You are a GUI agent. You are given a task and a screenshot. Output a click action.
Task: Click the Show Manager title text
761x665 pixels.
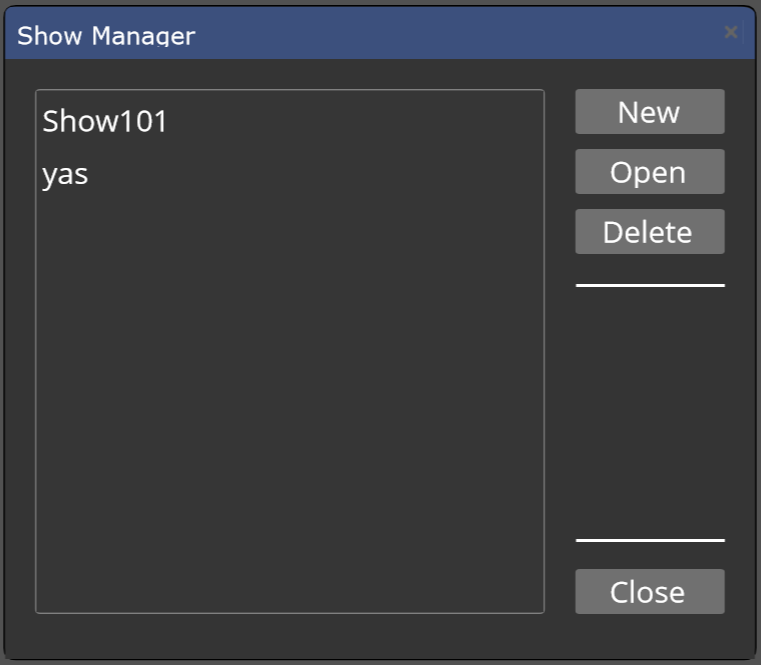tap(106, 36)
